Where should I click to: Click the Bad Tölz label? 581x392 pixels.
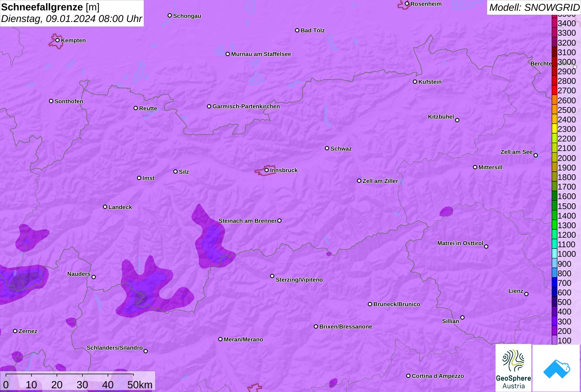point(312,30)
